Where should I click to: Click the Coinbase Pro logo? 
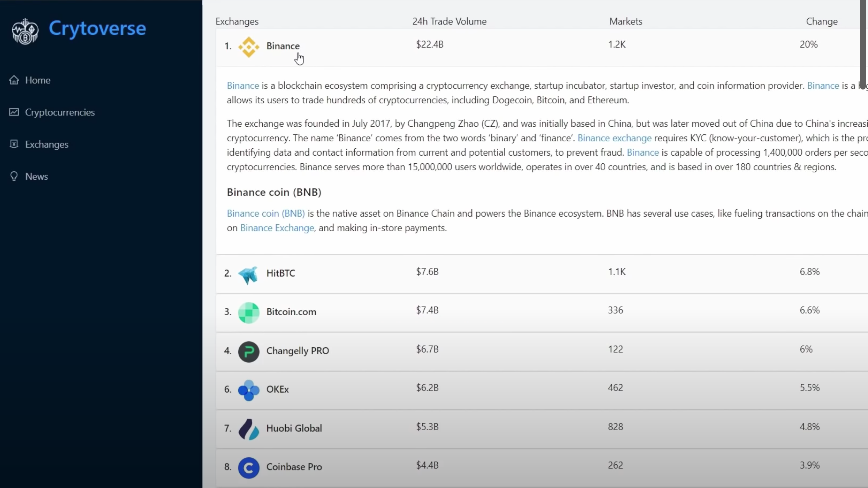(249, 468)
